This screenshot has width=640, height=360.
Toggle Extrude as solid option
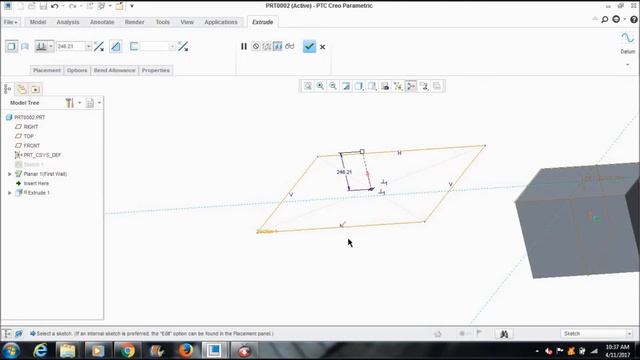(11, 47)
